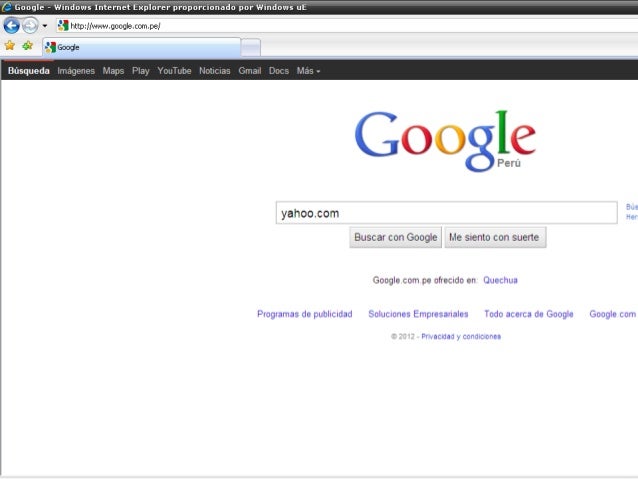
Task: Open the Favorites star icon
Action: pos(10,46)
